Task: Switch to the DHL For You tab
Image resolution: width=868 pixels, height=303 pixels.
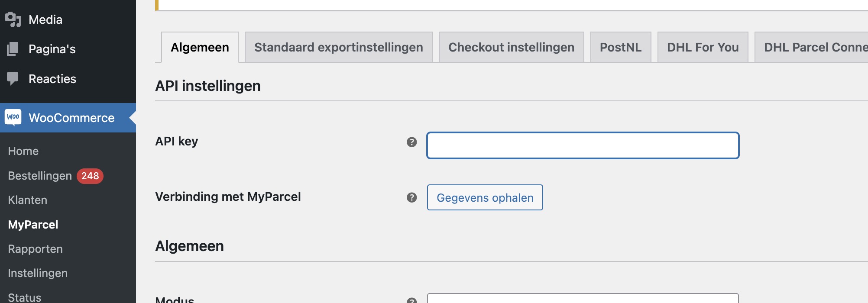Action: point(702,47)
